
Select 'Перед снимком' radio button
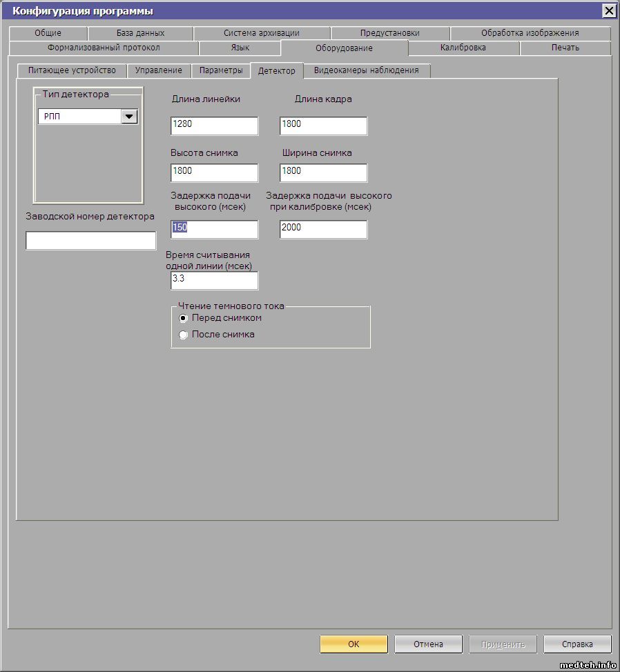click(183, 318)
